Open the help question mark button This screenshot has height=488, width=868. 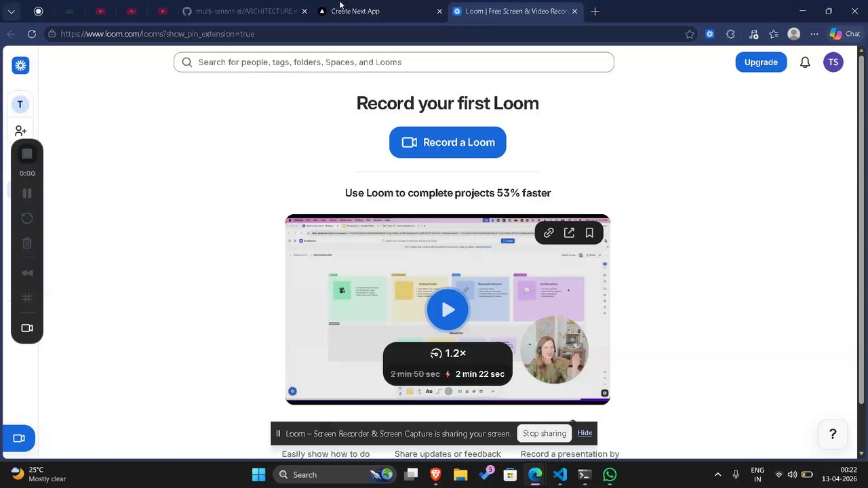(833, 434)
